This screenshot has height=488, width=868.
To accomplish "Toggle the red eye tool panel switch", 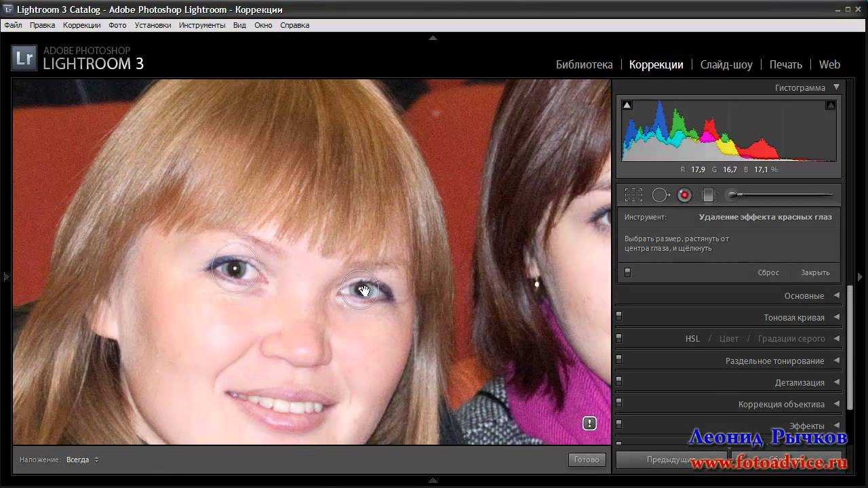I will point(627,272).
